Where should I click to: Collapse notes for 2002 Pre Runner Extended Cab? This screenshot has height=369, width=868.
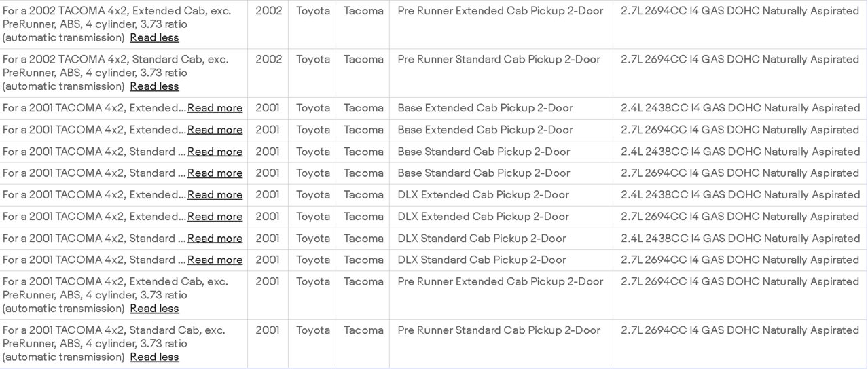point(154,37)
